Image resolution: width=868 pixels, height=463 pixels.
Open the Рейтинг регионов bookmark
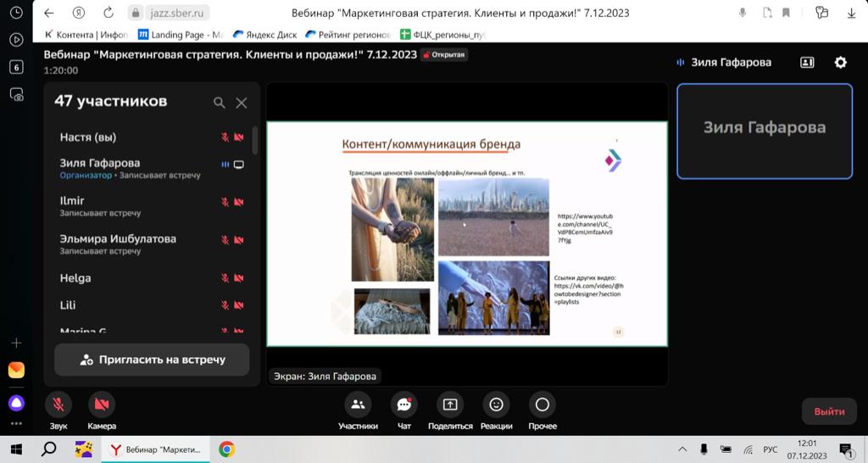(x=348, y=34)
